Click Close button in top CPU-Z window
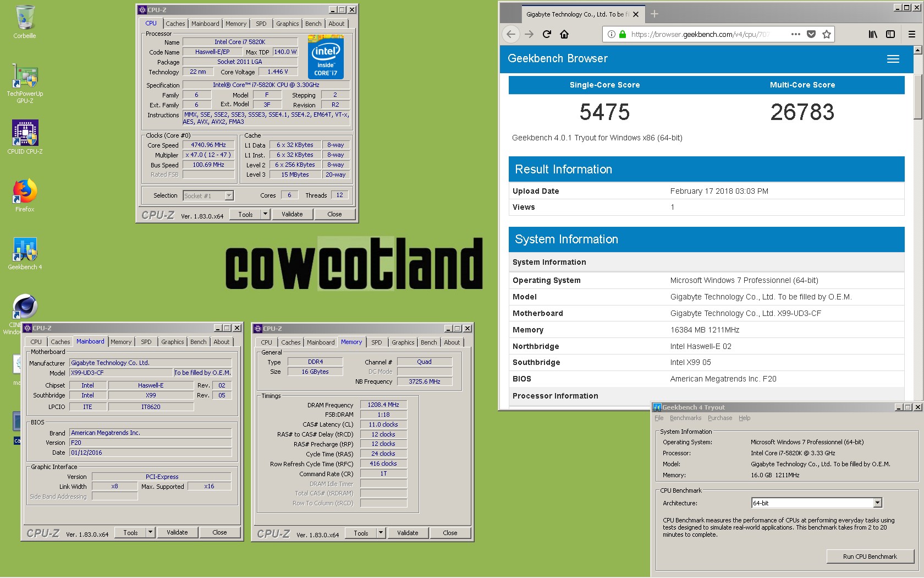 pos(334,214)
